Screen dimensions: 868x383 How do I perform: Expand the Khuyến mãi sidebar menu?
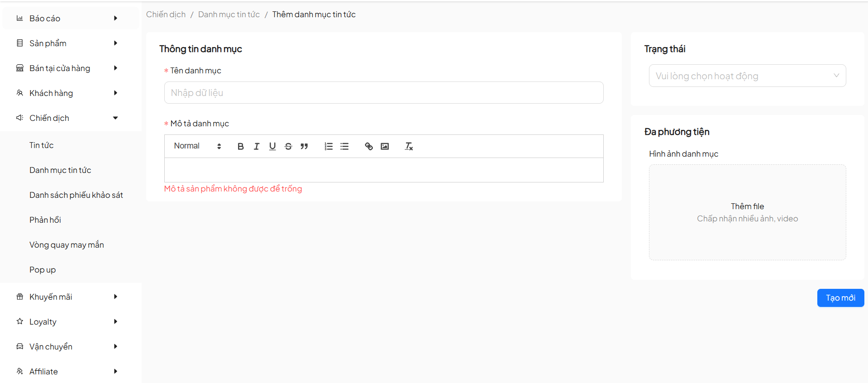pyautogui.click(x=68, y=297)
